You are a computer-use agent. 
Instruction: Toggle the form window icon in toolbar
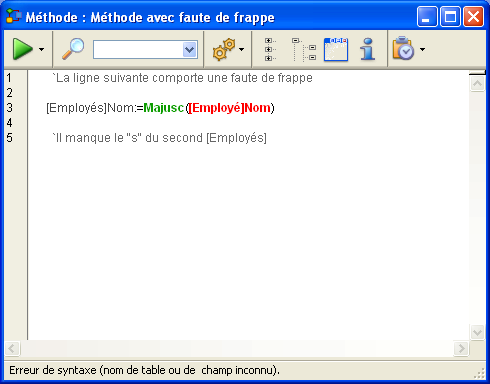coord(336,49)
